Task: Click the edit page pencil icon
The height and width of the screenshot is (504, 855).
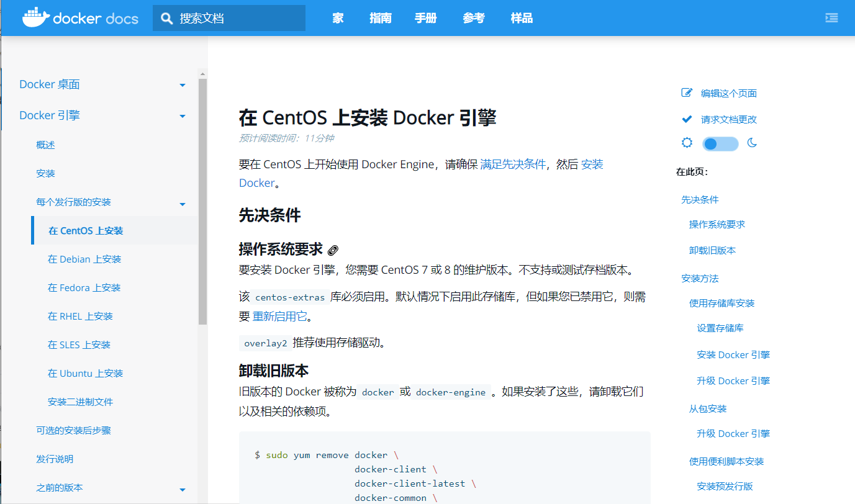Action: [x=687, y=92]
